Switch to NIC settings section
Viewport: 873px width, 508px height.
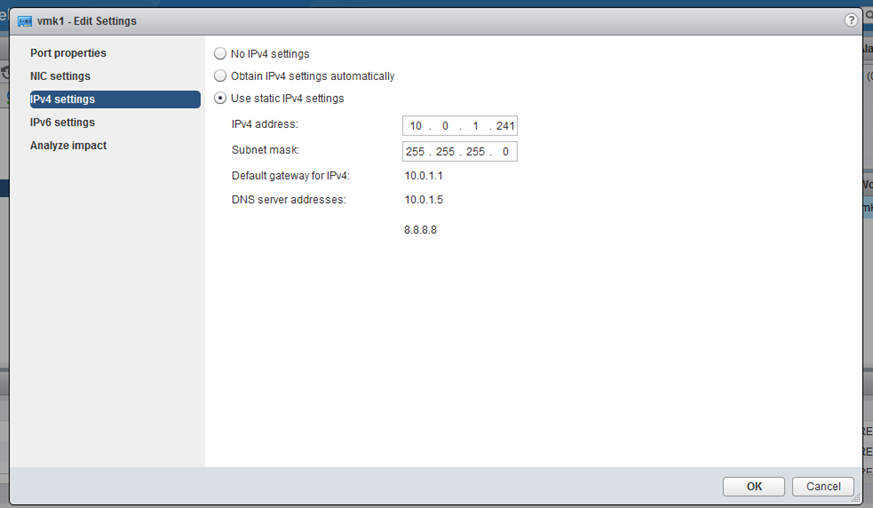60,76
